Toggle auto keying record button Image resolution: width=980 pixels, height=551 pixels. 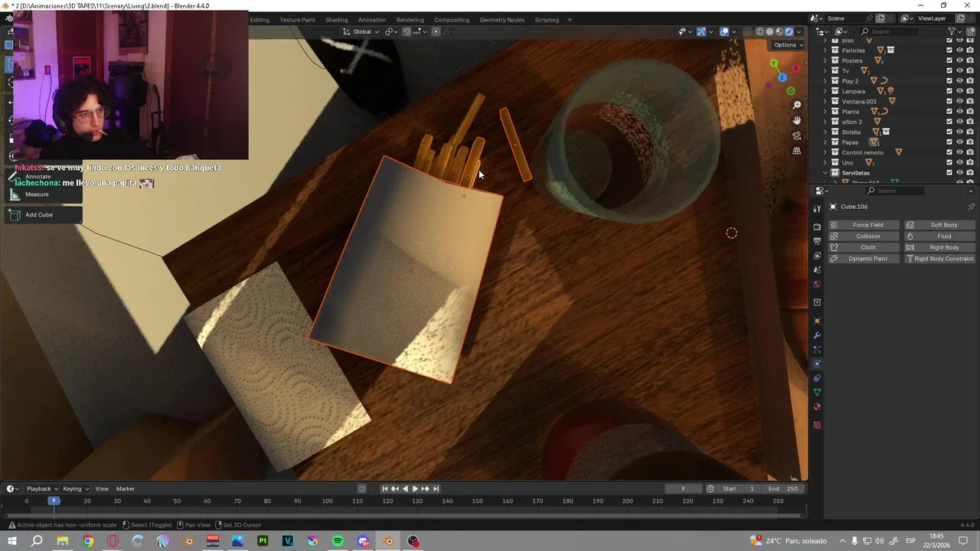pyautogui.click(x=362, y=489)
